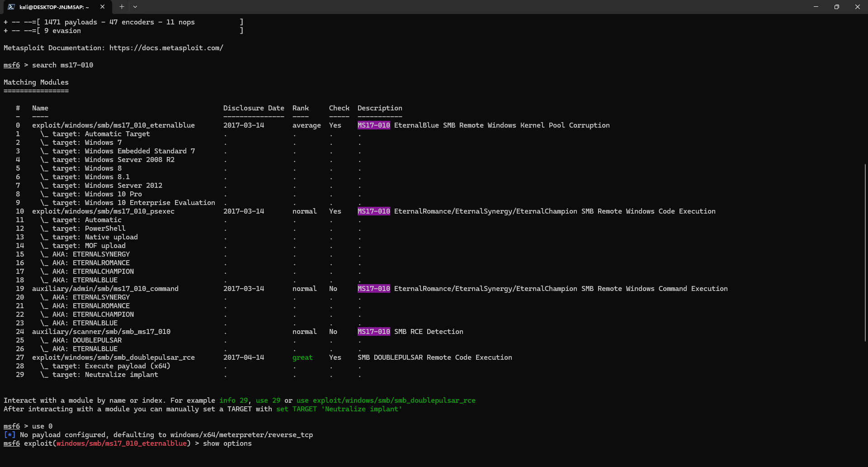Click green "set TARGET 'Neutralize implant'" text
The image size is (868, 467).
point(339,409)
